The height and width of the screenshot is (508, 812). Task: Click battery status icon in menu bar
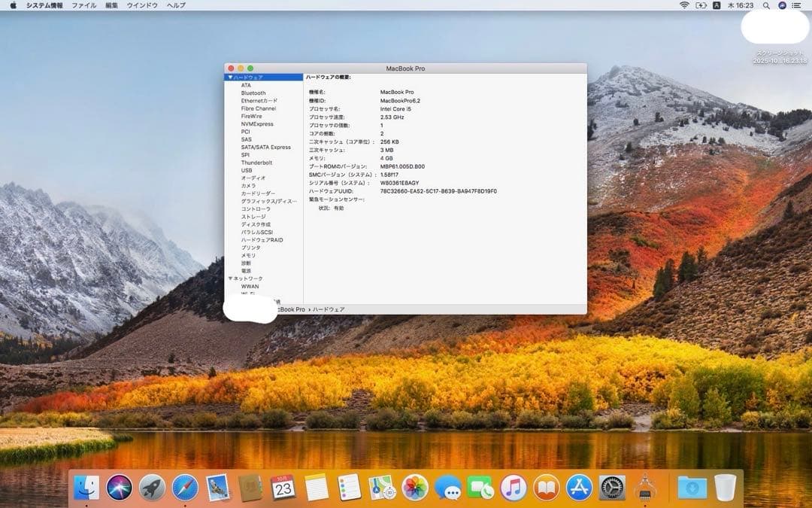click(701, 5)
